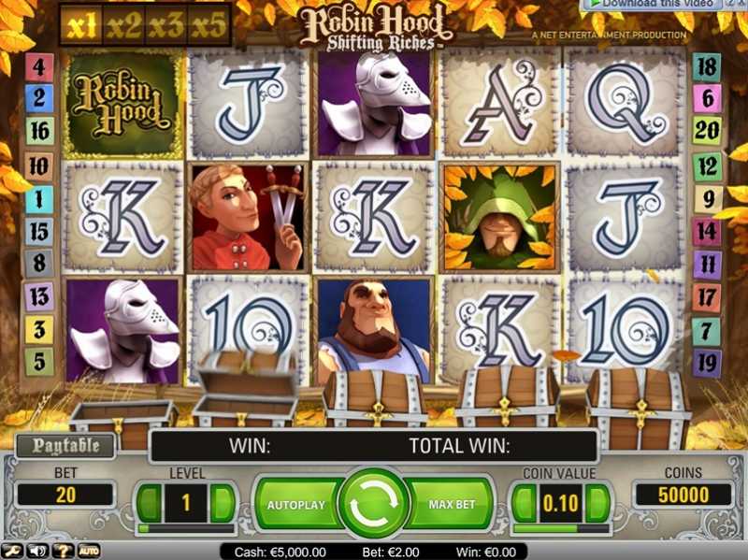Click the Download this video link
This screenshot has height=560, width=748.
(x=657, y=5)
